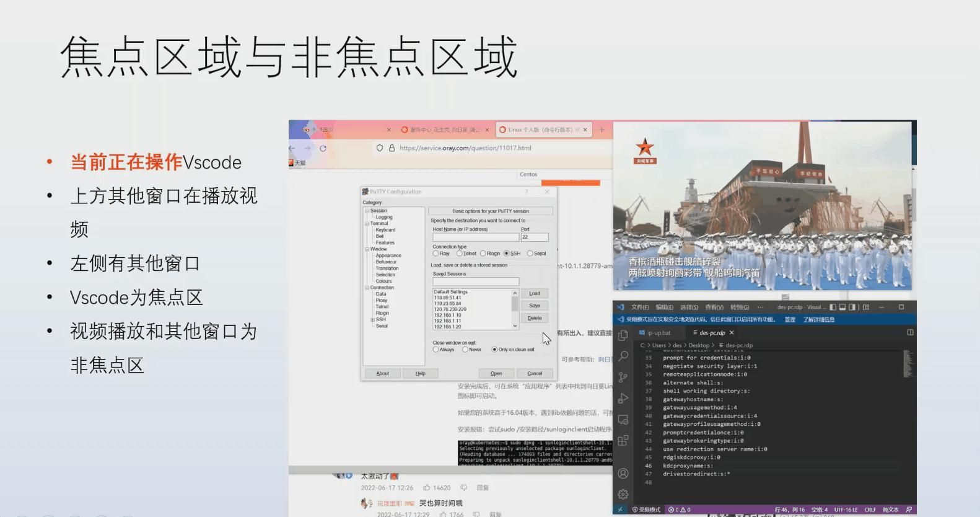
Task: Open the VS Code Source Control icon
Action: (623, 377)
